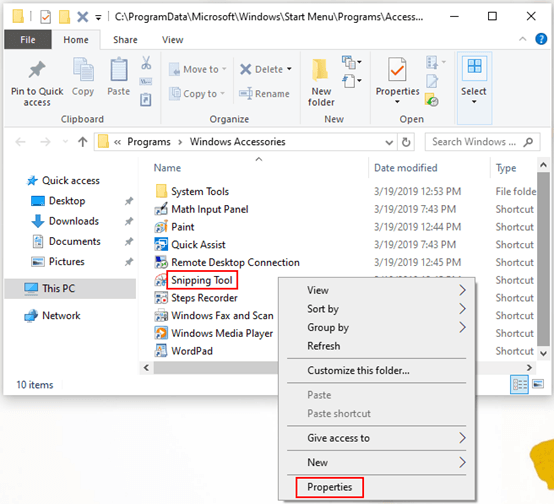Click the Rename button in Organize group
The height and width of the screenshot is (504, 554).
click(264, 94)
